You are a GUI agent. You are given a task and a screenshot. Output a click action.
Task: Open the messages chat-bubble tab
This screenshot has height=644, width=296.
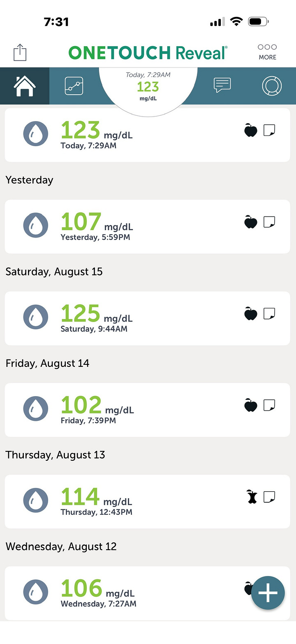[223, 85]
